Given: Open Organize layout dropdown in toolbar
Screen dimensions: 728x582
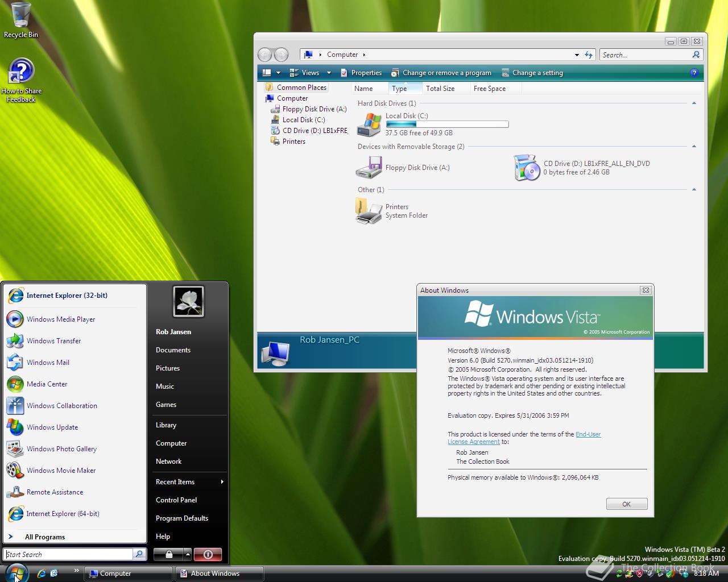Looking at the screenshot, I should pyautogui.click(x=272, y=73).
